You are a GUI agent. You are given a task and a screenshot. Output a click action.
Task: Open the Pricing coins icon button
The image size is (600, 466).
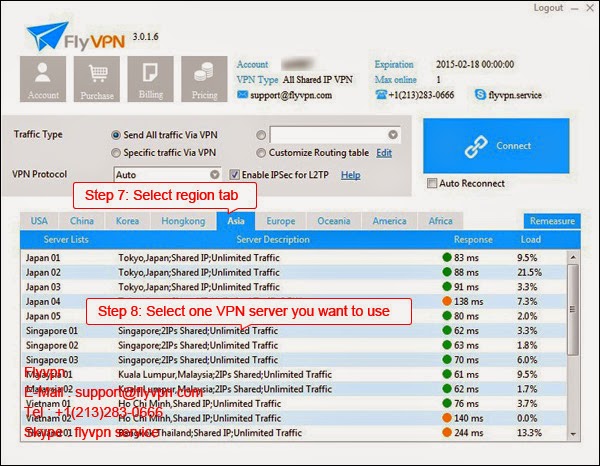204,79
